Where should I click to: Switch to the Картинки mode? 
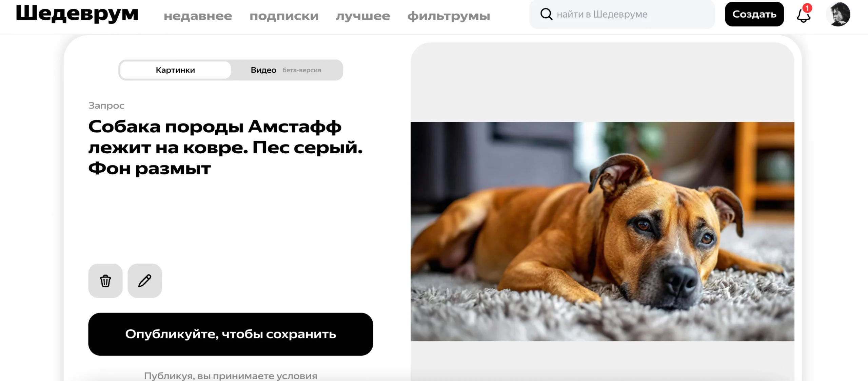(175, 70)
